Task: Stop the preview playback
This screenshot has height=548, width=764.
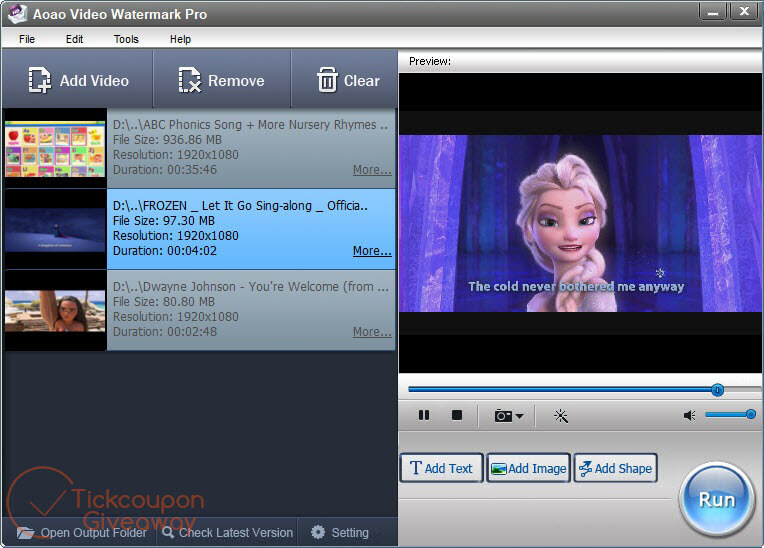Action: (457, 416)
